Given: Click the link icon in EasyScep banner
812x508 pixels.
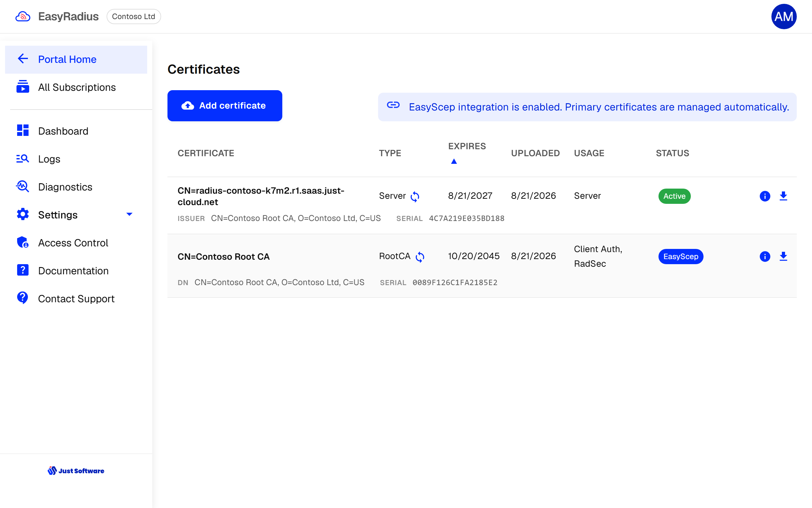Looking at the screenshot, I should [393, 105].
